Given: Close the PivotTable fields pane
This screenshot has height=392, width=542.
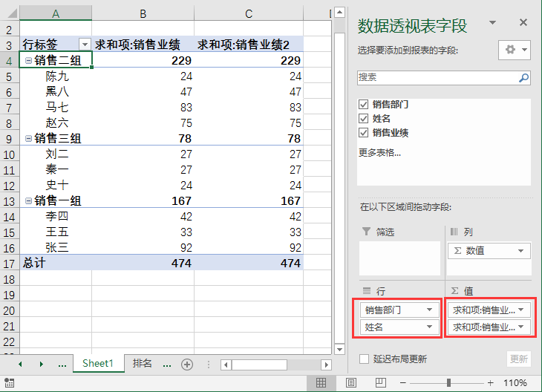Looking at the screenshot, I should [523, 22].
